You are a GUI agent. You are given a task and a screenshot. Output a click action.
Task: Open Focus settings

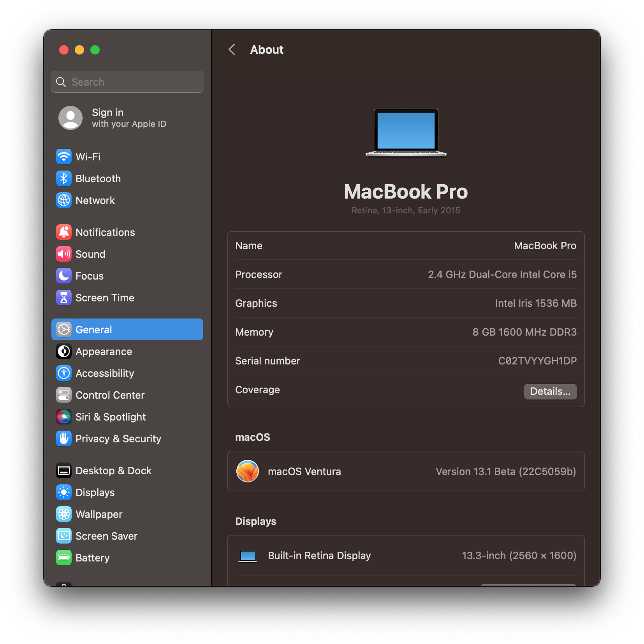click(x=127, y=276)
